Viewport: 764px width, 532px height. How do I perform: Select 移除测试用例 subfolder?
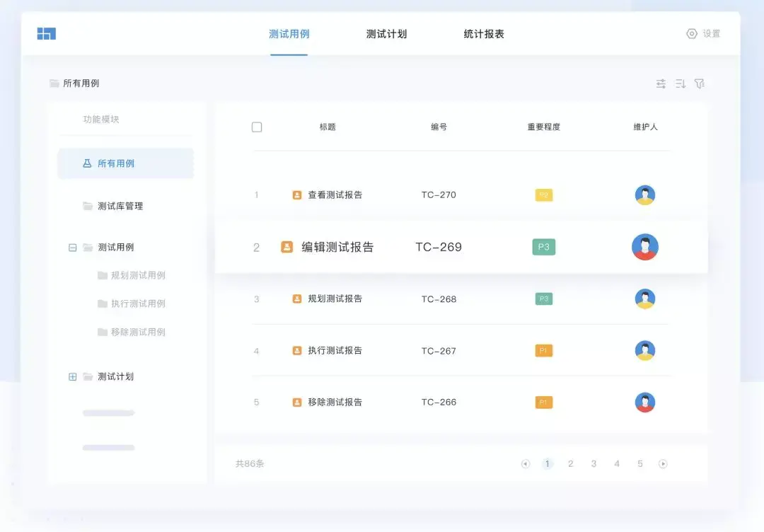click(x=139, y=332)
